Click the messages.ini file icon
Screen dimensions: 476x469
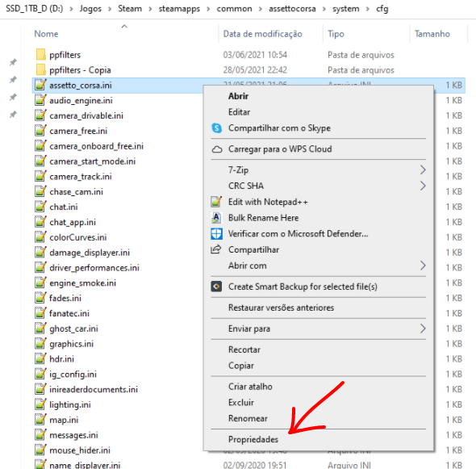[40, 435]
